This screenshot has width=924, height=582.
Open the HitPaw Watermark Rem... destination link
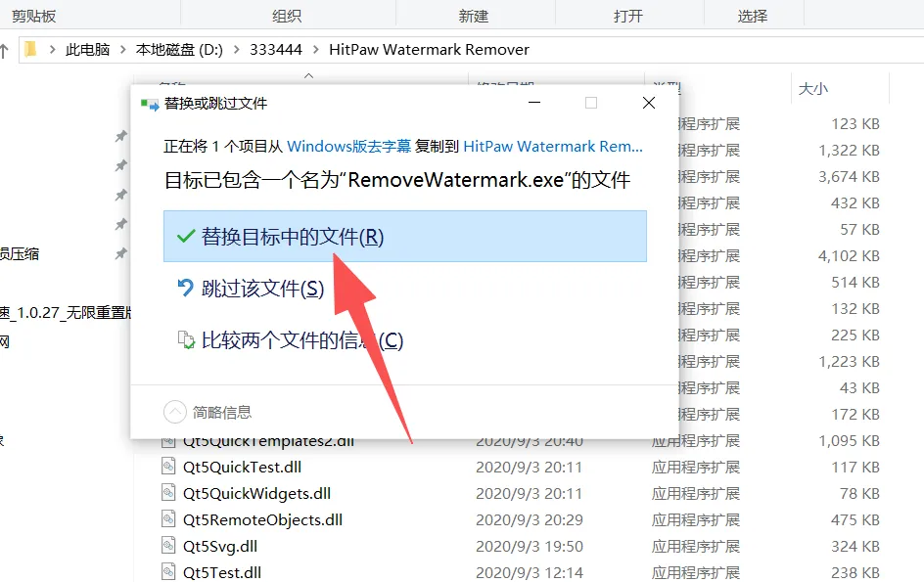coord(553,146)
